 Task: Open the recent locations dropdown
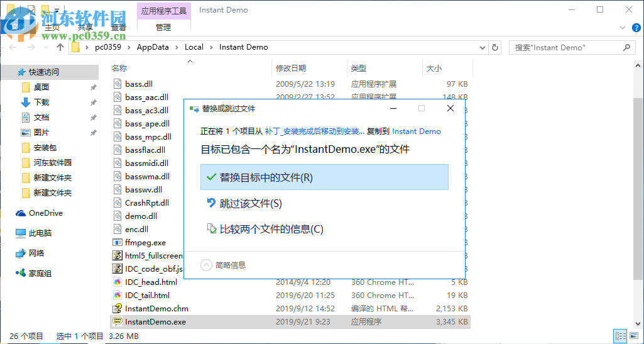click(45, 48)
